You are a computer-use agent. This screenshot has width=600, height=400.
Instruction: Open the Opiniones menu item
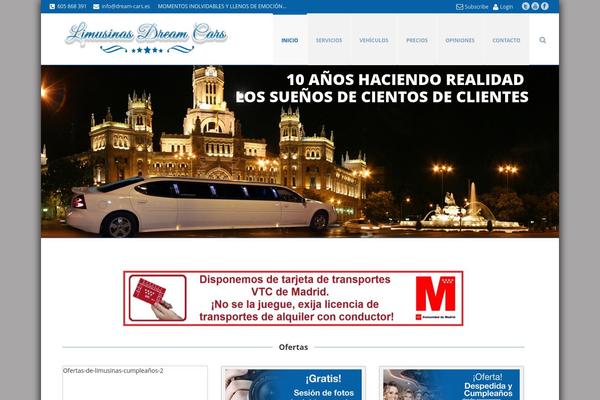pos(460,40)
